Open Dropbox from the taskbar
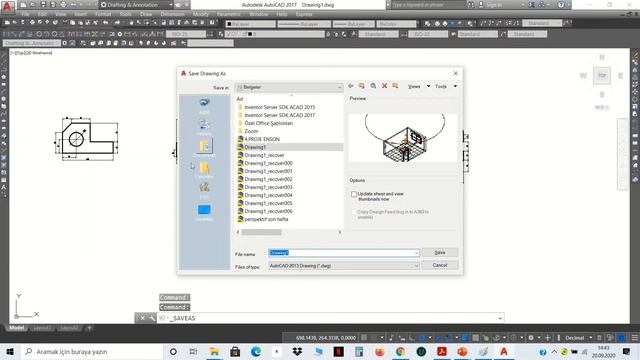640x360 pixels. 297,351
